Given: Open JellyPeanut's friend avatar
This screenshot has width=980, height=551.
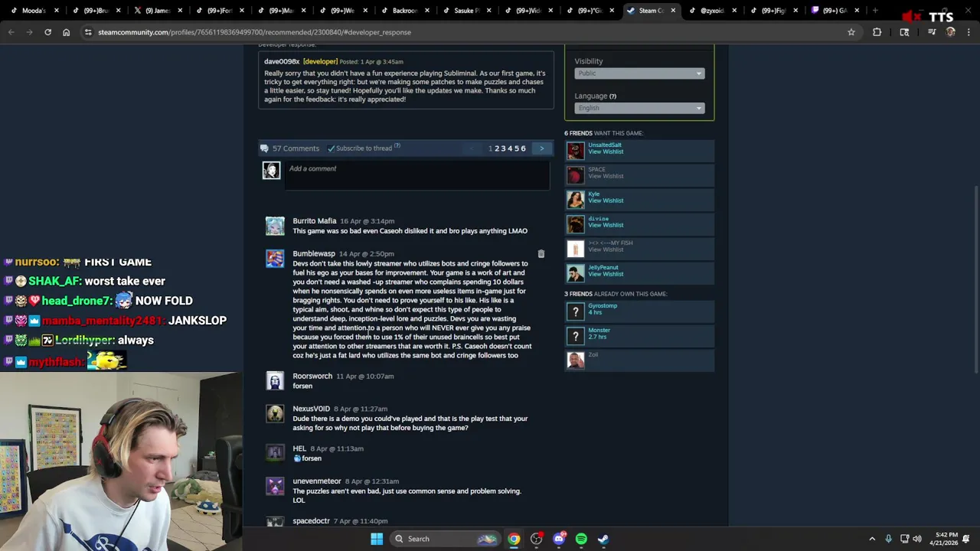Looking at the screenshot, I should point(575,273).
